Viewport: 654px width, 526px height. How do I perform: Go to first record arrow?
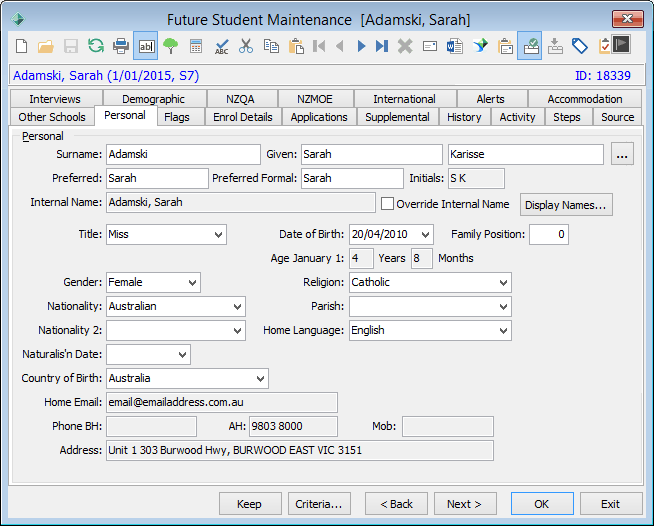[x=319, y=46]
